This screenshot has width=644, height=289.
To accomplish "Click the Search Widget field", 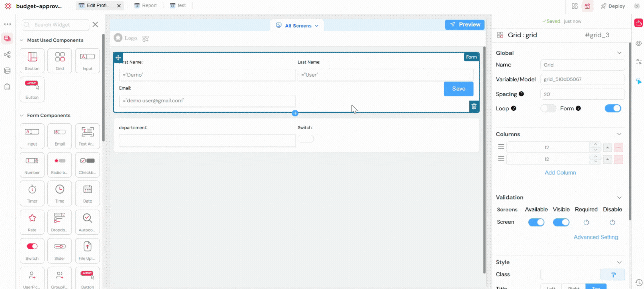I will coord(55,25).
